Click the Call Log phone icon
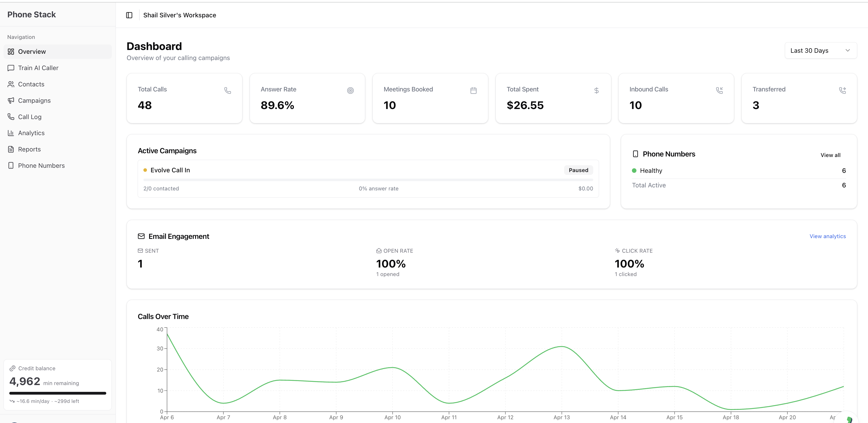The height and width of the screenshot is (423, 868). pos(11,117)
